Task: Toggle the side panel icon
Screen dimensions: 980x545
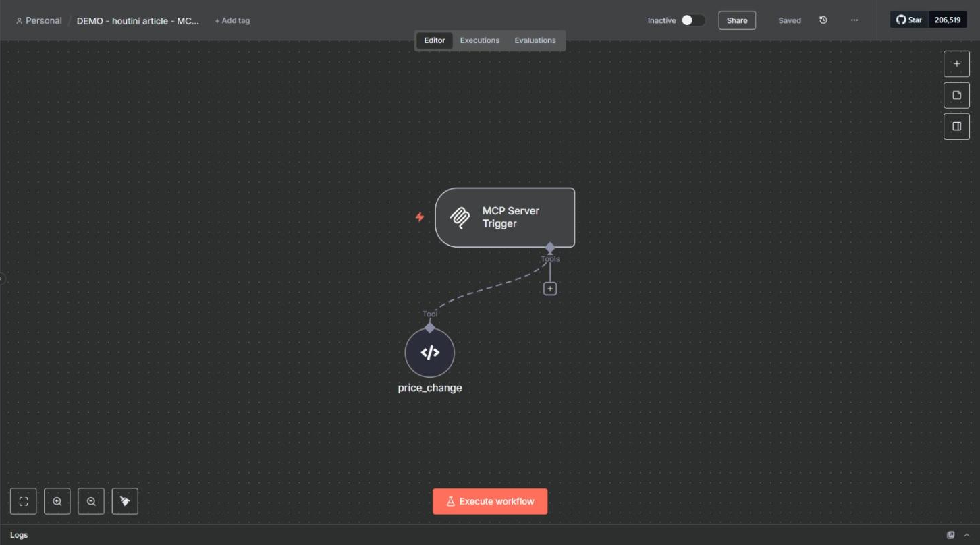Action: [x=956, y=126]
